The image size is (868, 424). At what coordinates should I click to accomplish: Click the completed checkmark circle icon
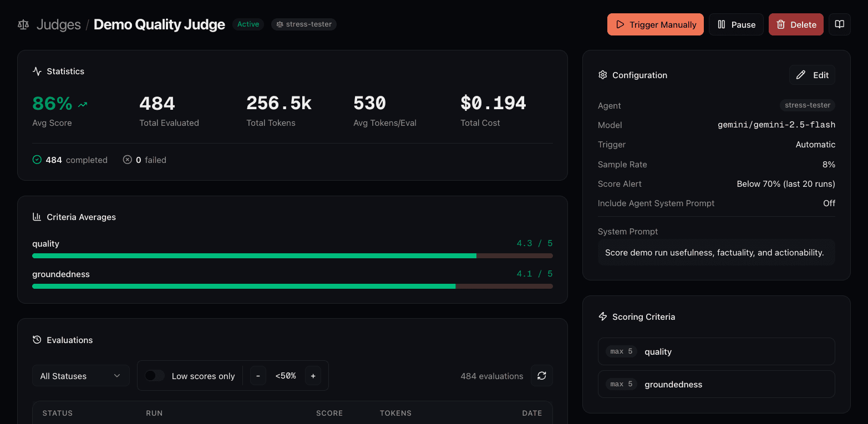click(x=37, y=160)
